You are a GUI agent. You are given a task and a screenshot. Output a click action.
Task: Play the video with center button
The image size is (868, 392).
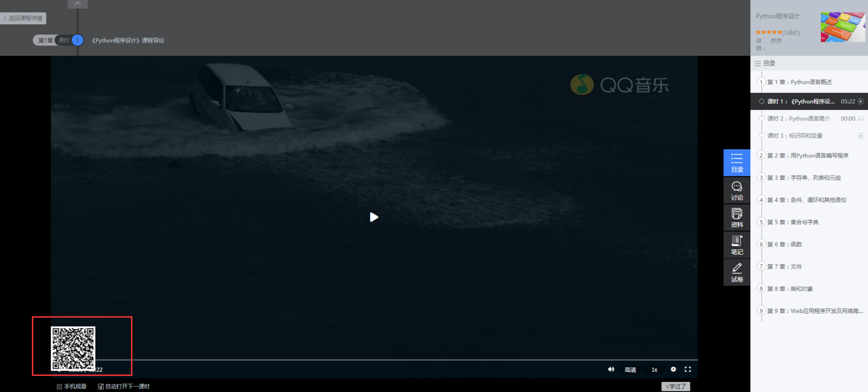(374, 217)
